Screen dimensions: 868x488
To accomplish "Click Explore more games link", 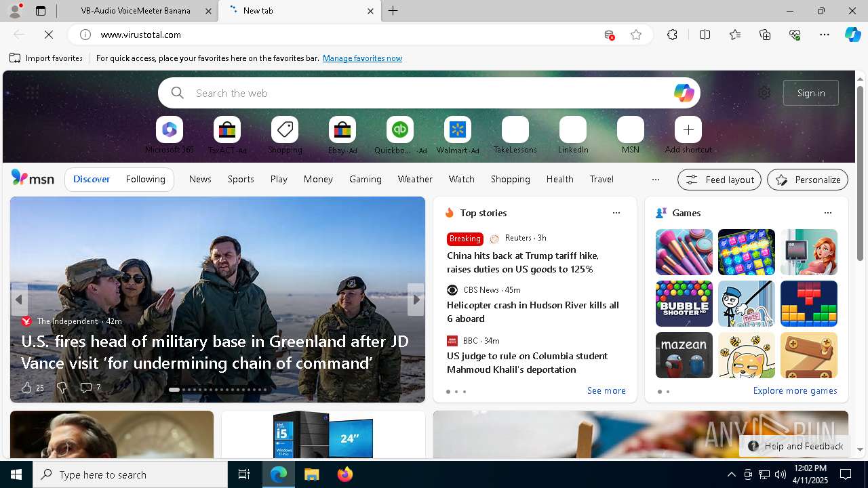I will (795, 390).
